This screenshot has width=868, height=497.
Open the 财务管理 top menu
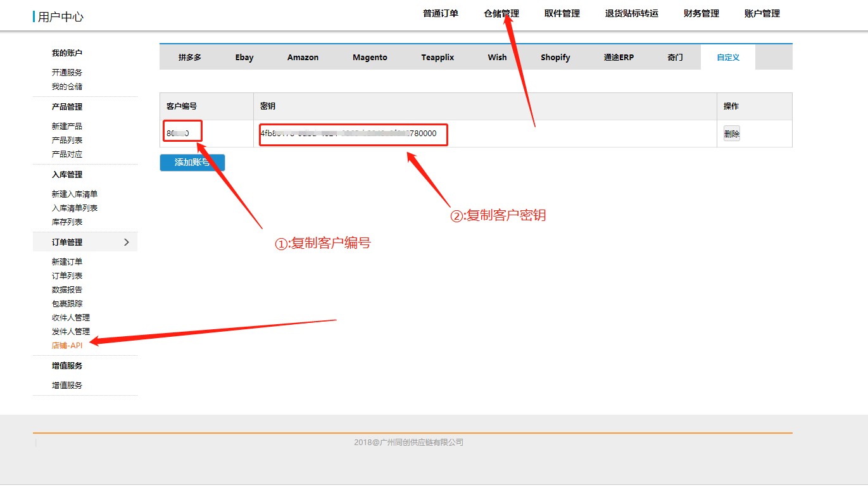click(701, 13)
